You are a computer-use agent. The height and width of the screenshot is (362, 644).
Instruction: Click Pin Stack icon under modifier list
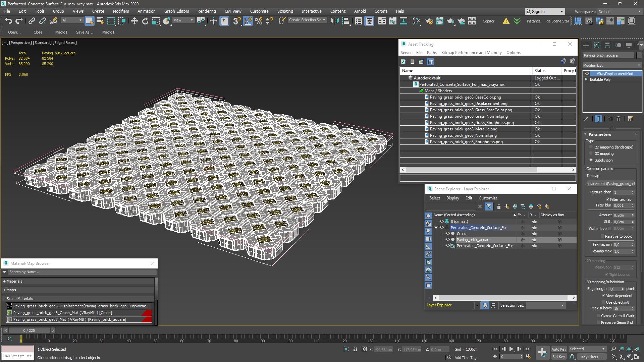coord(586,119)
